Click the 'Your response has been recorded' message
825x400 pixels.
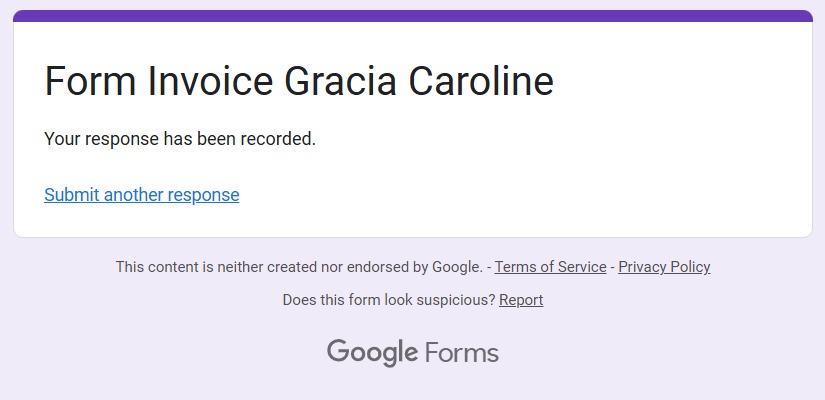(180, 139)
